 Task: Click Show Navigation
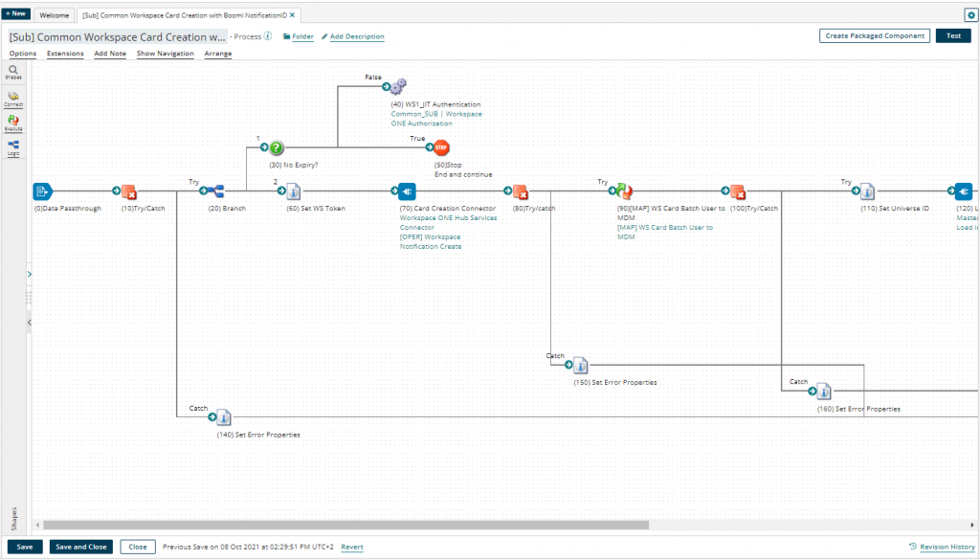click(x=165, y=54)
